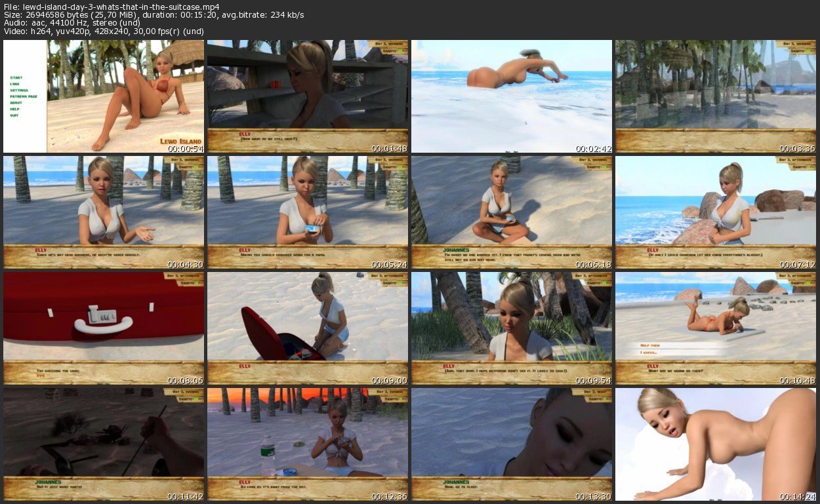Click Load in the game menu
The height and width of the screenshot is (504, 820).
tap(14, 84)
